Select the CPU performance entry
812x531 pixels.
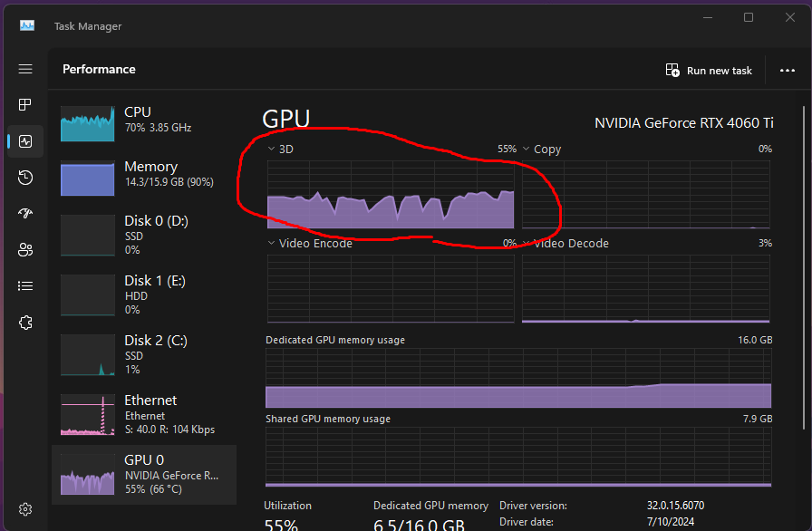pos(144,124)
